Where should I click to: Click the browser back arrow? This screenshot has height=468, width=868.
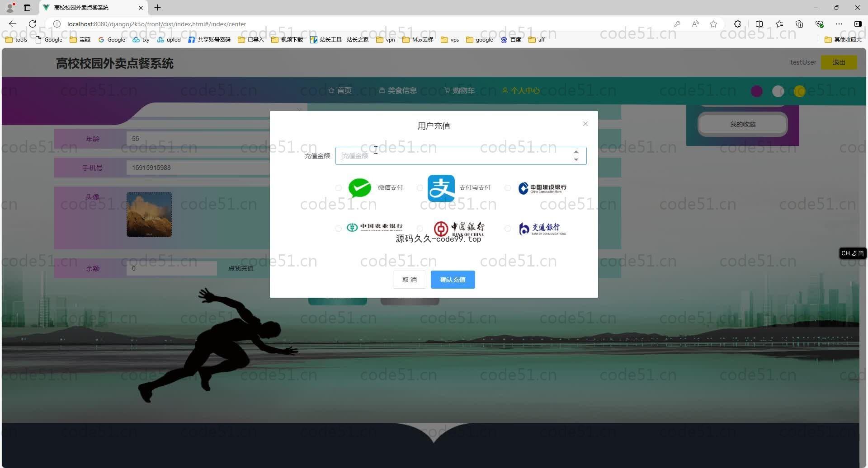pyautogui.click(x=13, y=24)
